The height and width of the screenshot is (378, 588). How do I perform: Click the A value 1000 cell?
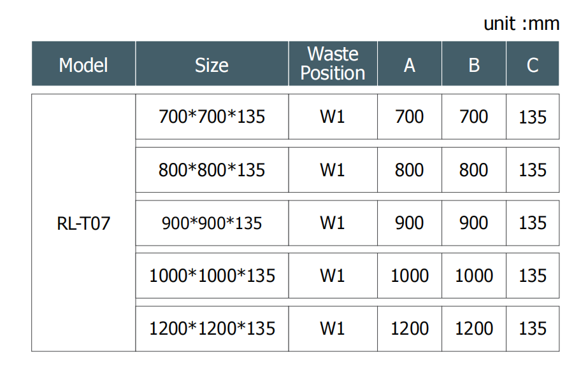click(410, 276)
